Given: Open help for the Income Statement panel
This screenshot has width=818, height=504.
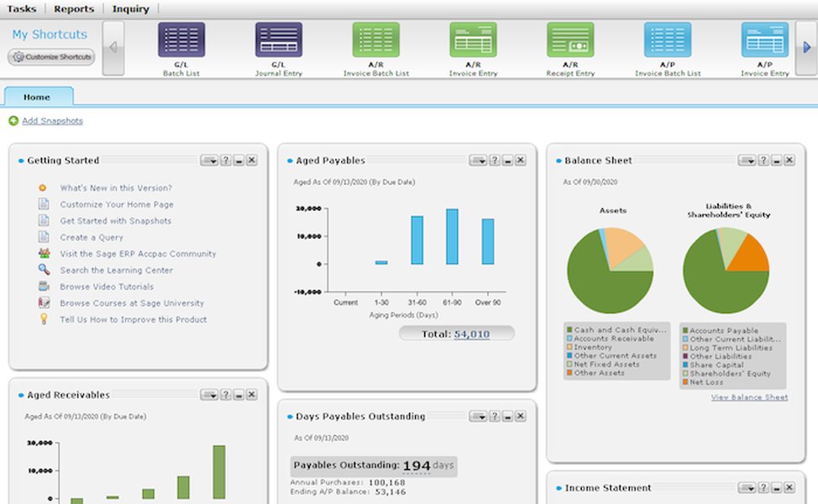Looking at the screenshot, I should 763,487.
